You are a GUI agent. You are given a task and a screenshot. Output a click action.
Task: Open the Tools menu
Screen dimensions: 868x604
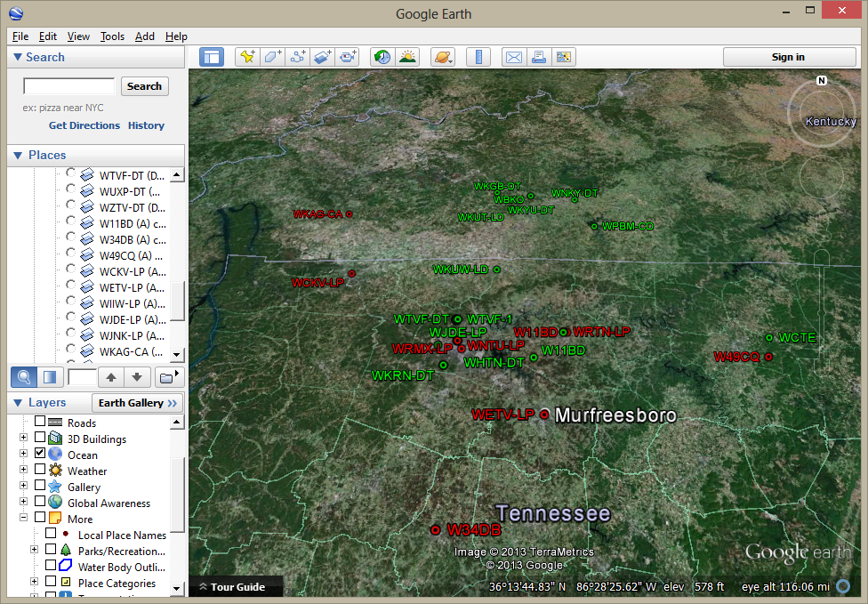[x=112, y=36]
